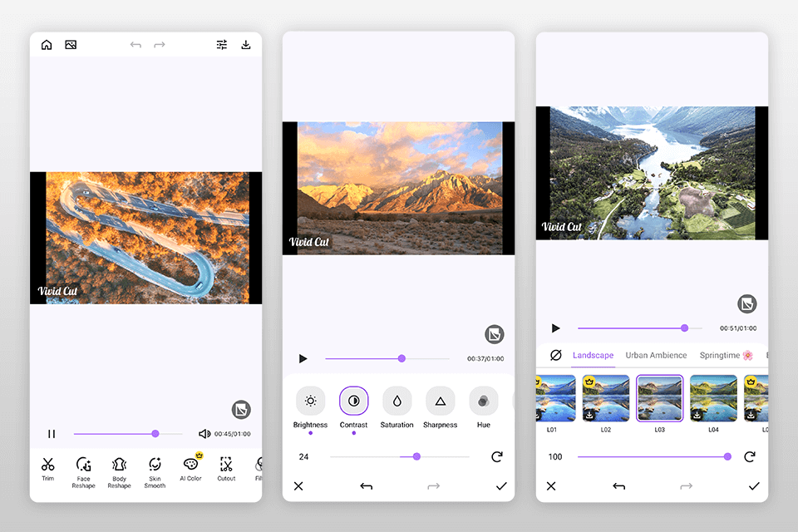Screen dimensions: 798x532
Task: Switch to the Springtime filter tab
Action: [x=726, y=355]
